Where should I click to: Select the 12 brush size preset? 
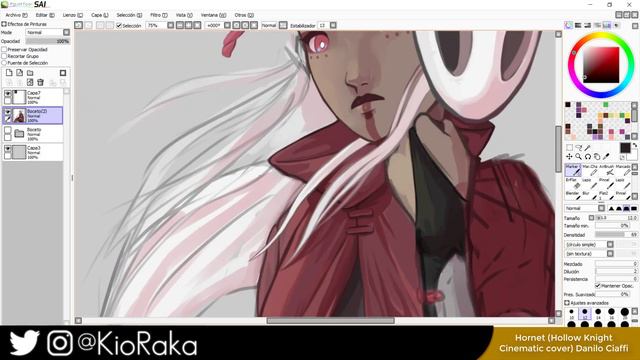(584, 313)
